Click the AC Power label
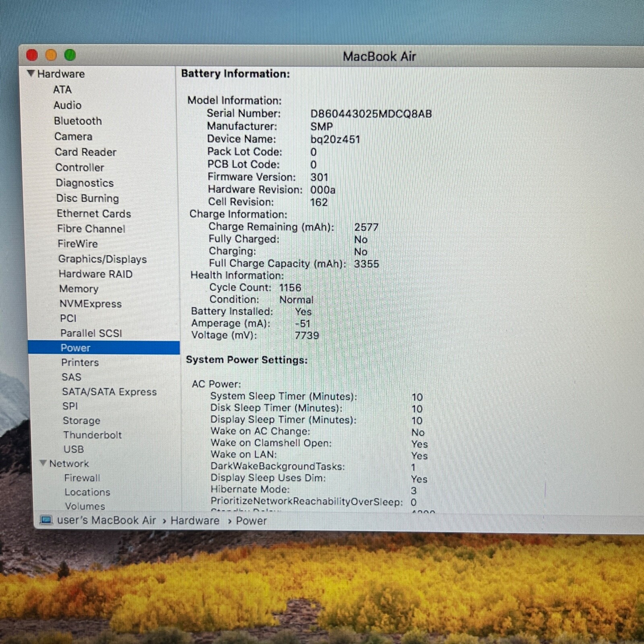644x644 pixels. (216, 384)
